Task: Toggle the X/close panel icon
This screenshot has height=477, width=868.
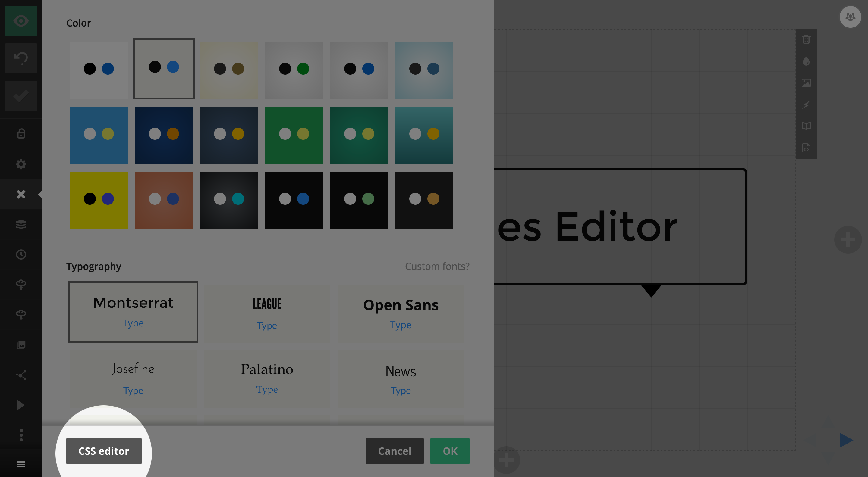Action: (21, 194)
